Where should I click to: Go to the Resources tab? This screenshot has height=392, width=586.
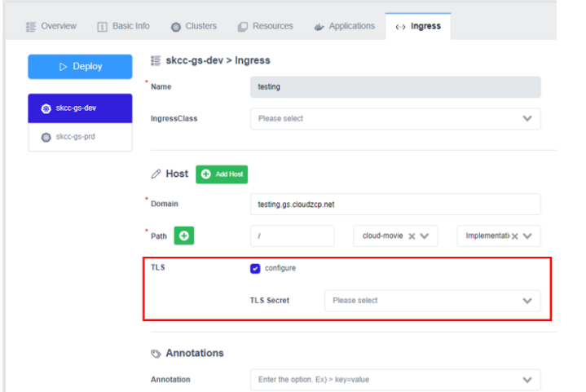266,26
